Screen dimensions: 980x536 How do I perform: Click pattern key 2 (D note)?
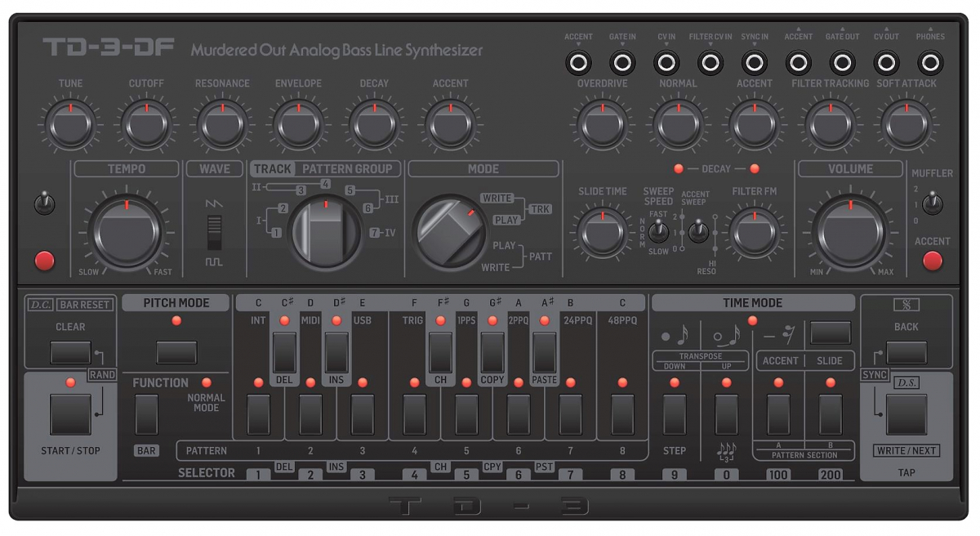(310, 414)
